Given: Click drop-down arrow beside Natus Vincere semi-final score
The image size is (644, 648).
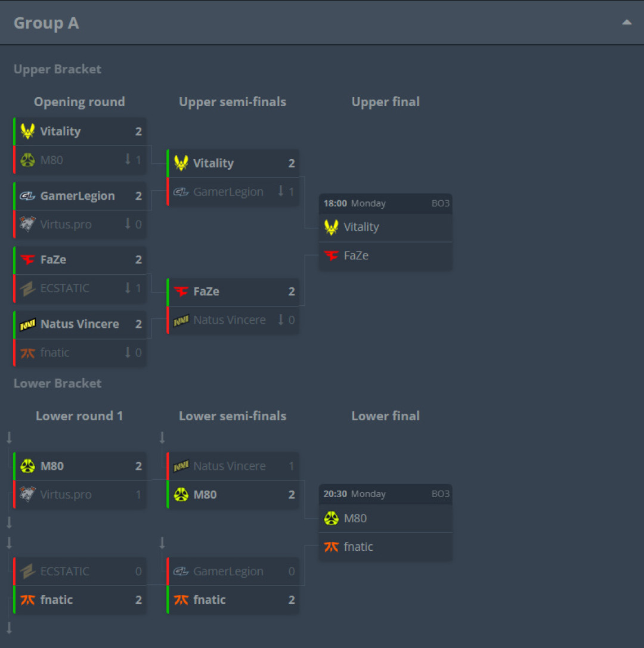Looking at the screenshot, I should tap(281, 319).
